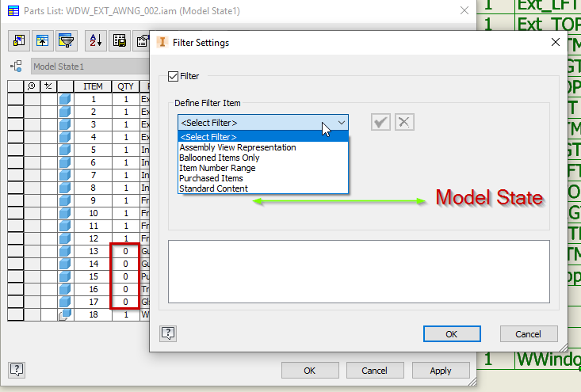The image size is (581, 392).
Task: Select item number 14 cell
Action: point(93,264)
